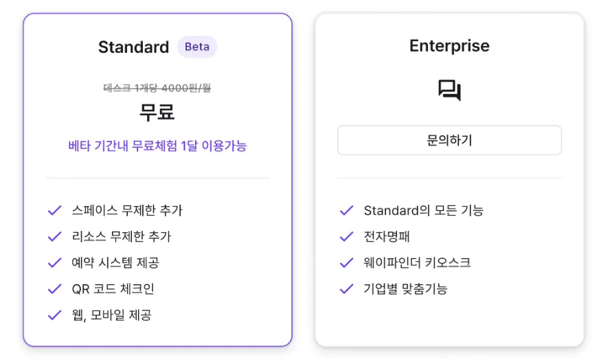Viewport: 610px width, 364px height.
Task: Click checkmark beside 기업별 맞춤기능
Action: (x=347, y=288)
